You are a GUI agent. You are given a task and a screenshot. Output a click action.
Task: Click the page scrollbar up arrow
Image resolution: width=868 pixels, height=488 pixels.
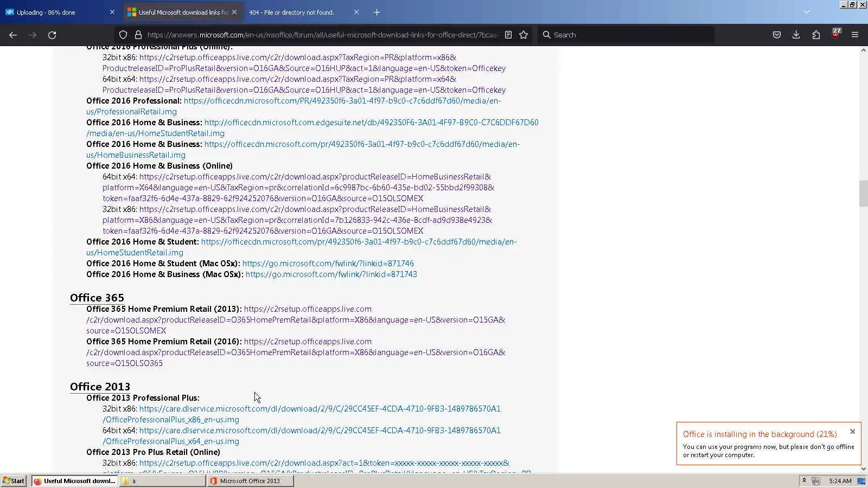click(x=864, y=50)
